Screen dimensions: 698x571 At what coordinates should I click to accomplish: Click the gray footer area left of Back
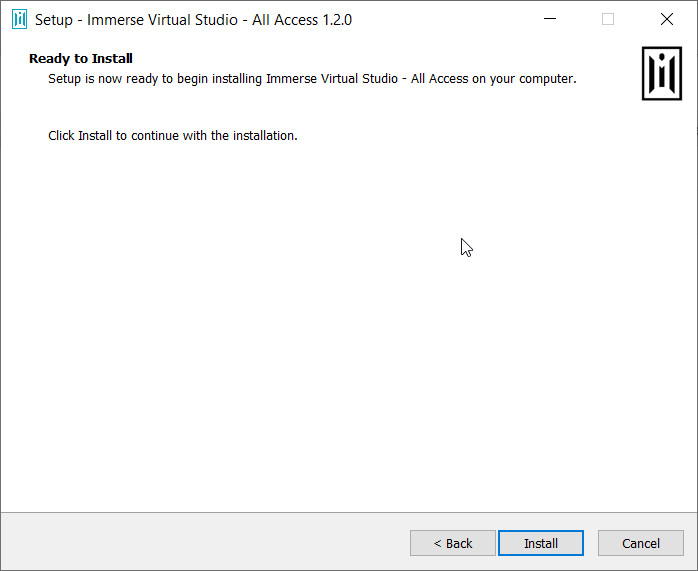200,543
